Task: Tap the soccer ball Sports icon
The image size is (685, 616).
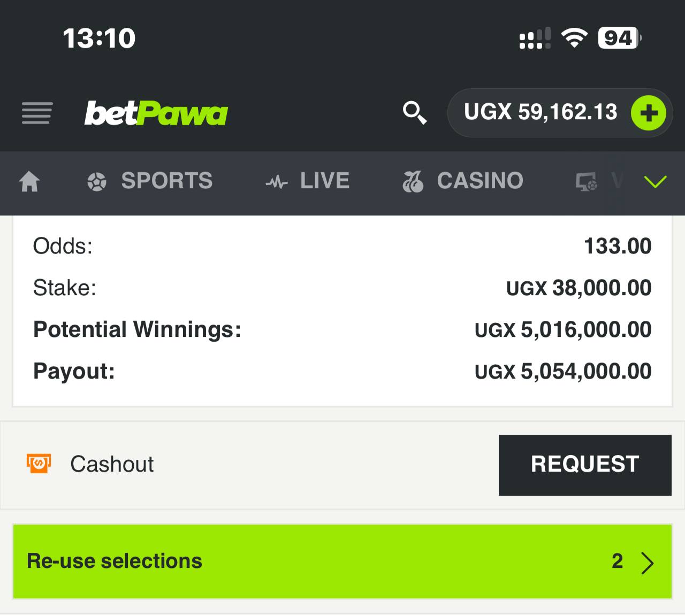Action: tap(97, 182)
